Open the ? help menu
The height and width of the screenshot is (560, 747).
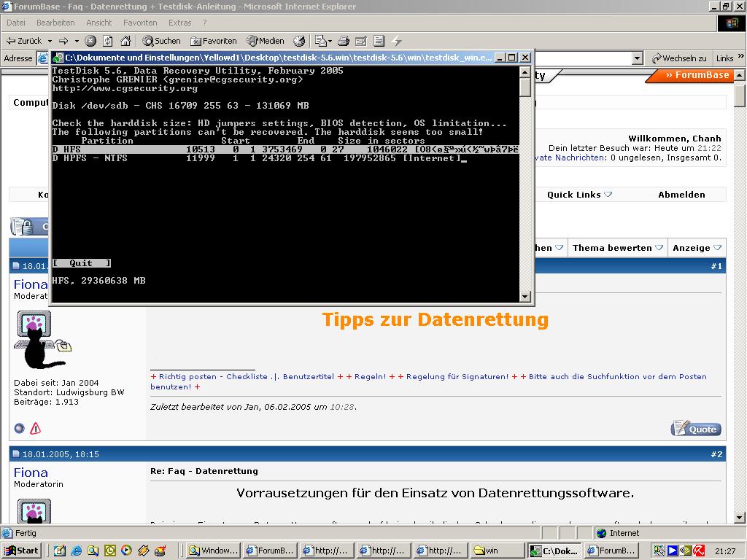coord(205,23)
